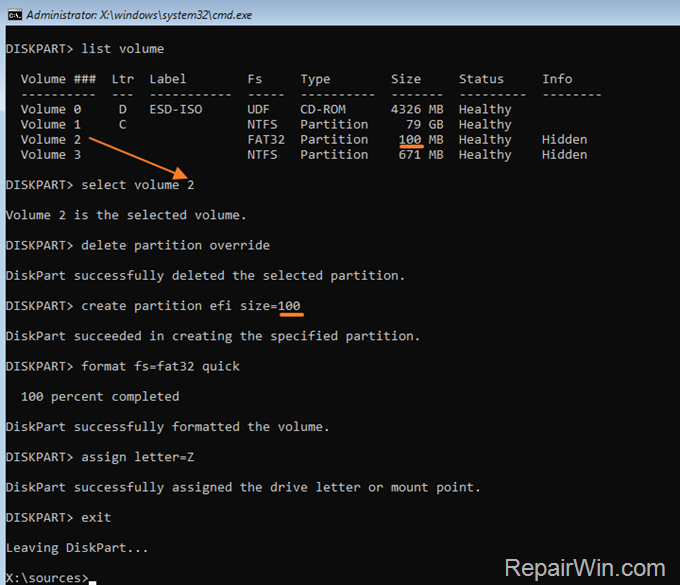This screenshot has width=680, height=585.
Task: Click the 'Label' column header
Action: [x=168, y=79]
